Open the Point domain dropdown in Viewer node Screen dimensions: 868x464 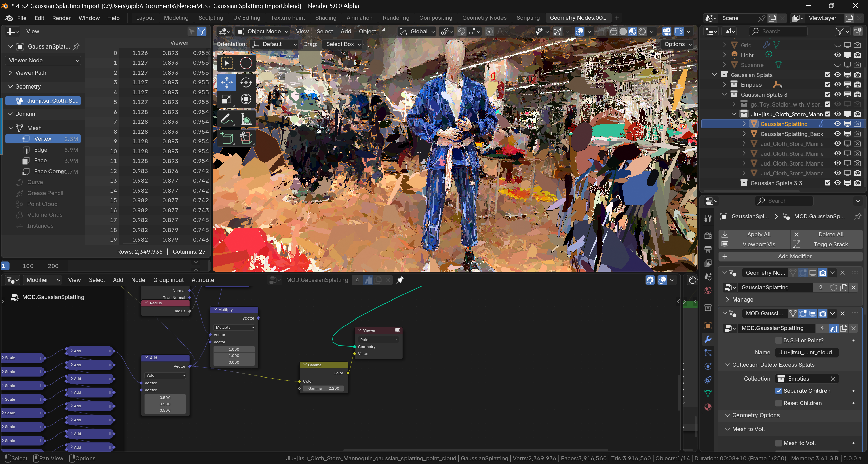379,340
